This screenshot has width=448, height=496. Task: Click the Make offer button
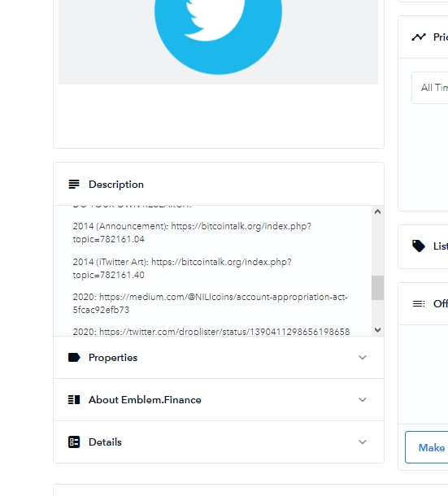click(x=427, y=447)
